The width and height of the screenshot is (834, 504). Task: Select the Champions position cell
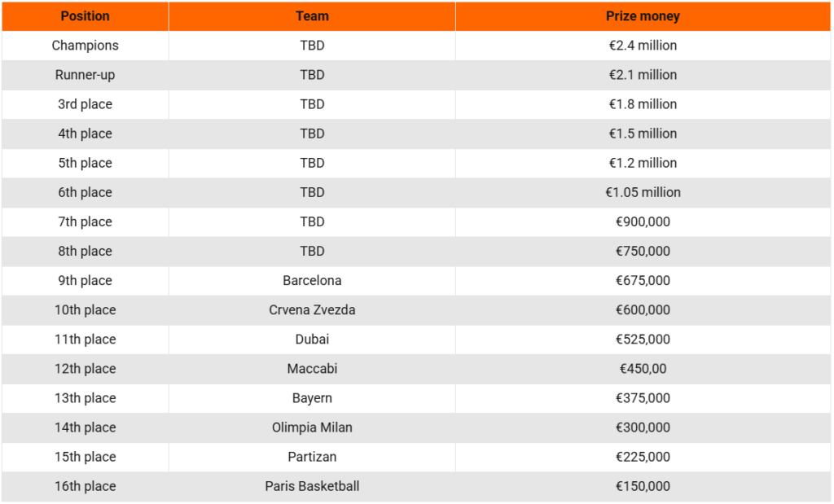pos(85,46)
